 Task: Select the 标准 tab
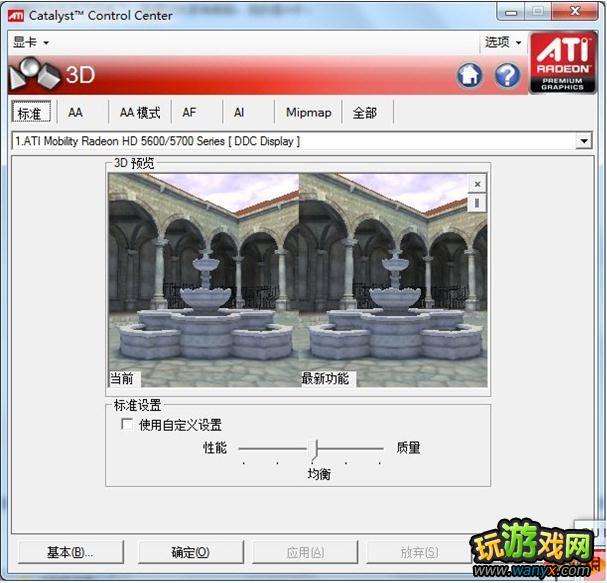coord(31,112)
